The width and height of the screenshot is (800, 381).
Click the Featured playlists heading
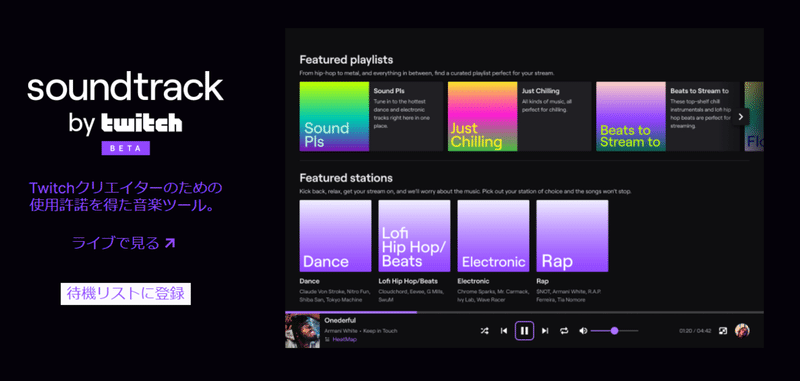[346, 60]
